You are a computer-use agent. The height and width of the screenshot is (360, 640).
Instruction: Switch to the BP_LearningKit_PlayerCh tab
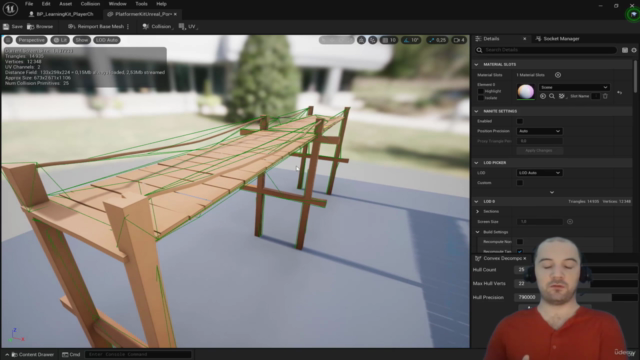coord(61,14)
